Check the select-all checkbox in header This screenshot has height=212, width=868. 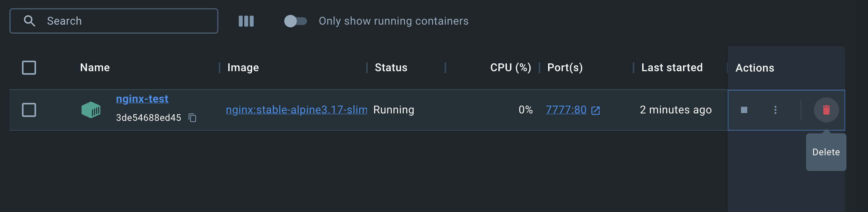[x=29, y=68]
